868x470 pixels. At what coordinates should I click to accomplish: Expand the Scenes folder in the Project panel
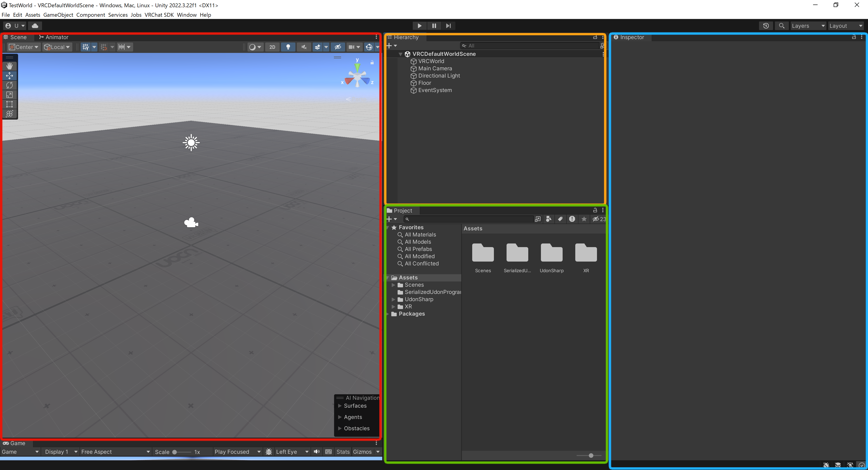pyautogui.click(x=394, y=285)
